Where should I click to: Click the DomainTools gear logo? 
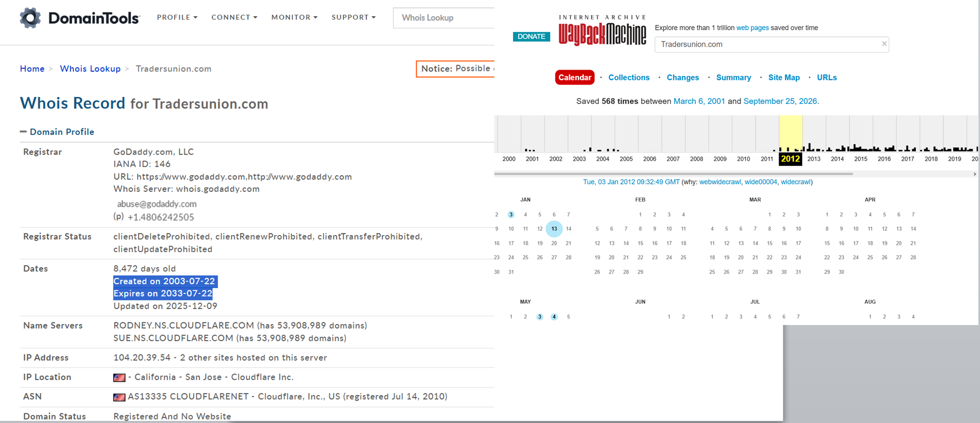point(31,18)
